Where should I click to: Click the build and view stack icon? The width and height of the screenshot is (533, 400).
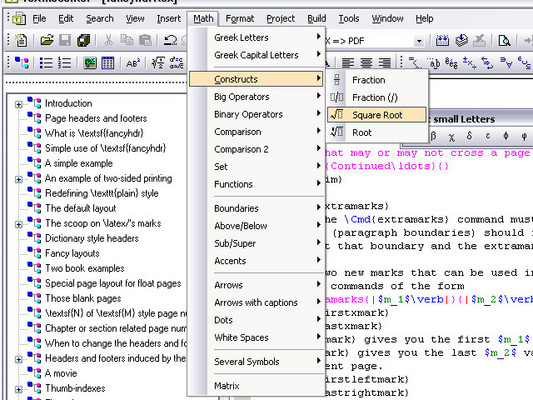462,41
